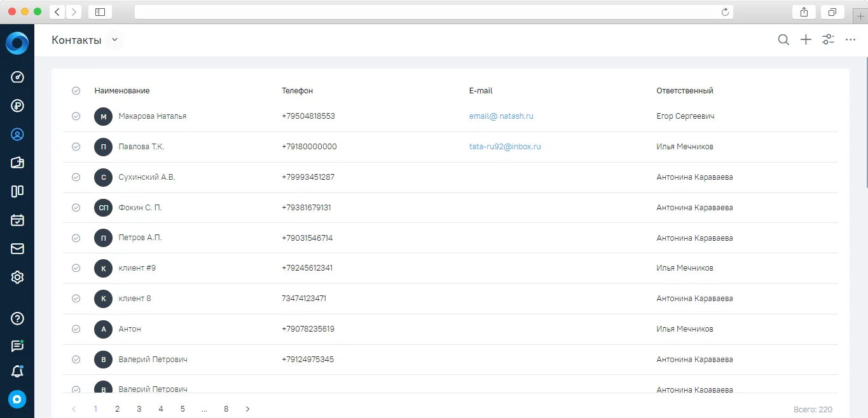Go to page 8 in pagination
Viewport: 868px width, 418px height.
coord(226,409)
